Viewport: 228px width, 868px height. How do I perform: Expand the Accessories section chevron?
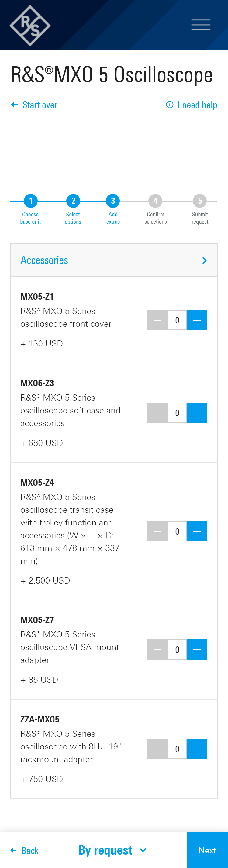click(x=204, y=260)
